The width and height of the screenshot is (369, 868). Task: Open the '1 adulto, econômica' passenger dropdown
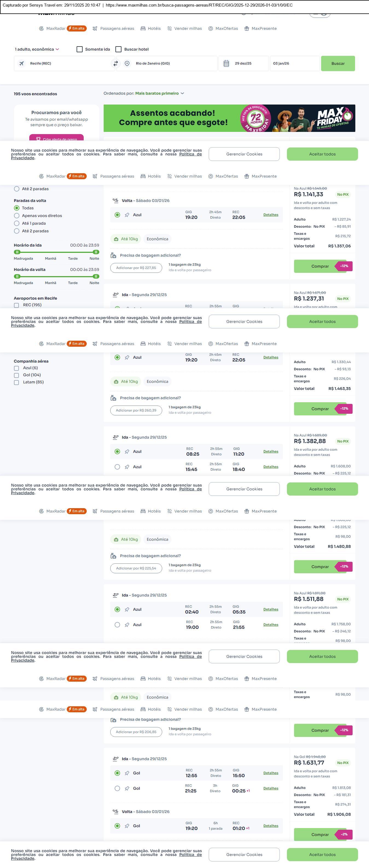pyautogui.click(x=37, y=49)
